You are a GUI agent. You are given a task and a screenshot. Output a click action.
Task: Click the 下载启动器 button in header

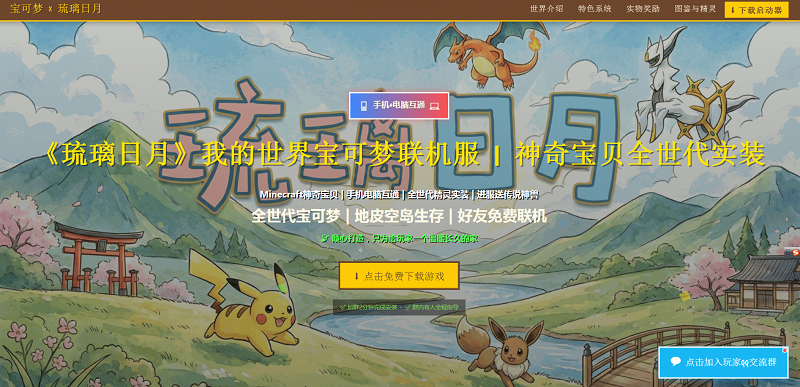pyautogui.click(x=756, y=10)
